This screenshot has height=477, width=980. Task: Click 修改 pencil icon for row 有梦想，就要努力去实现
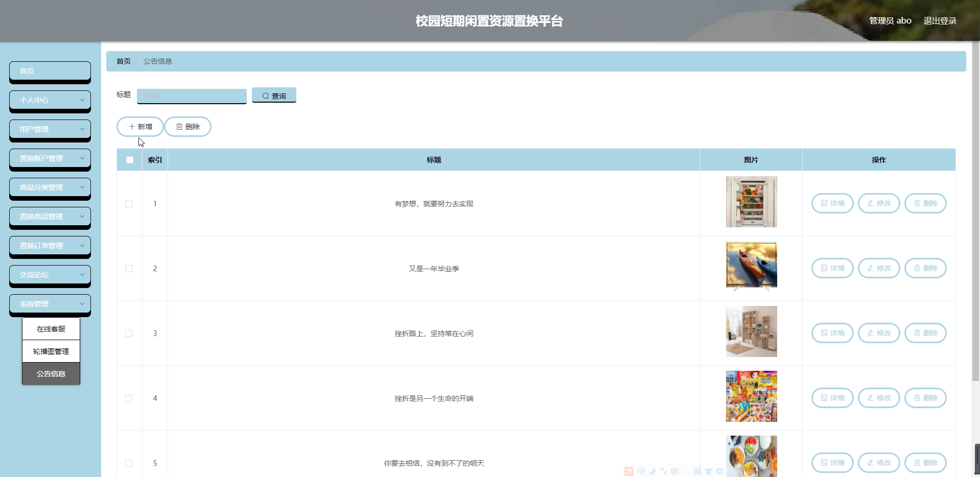pos(870,203)
